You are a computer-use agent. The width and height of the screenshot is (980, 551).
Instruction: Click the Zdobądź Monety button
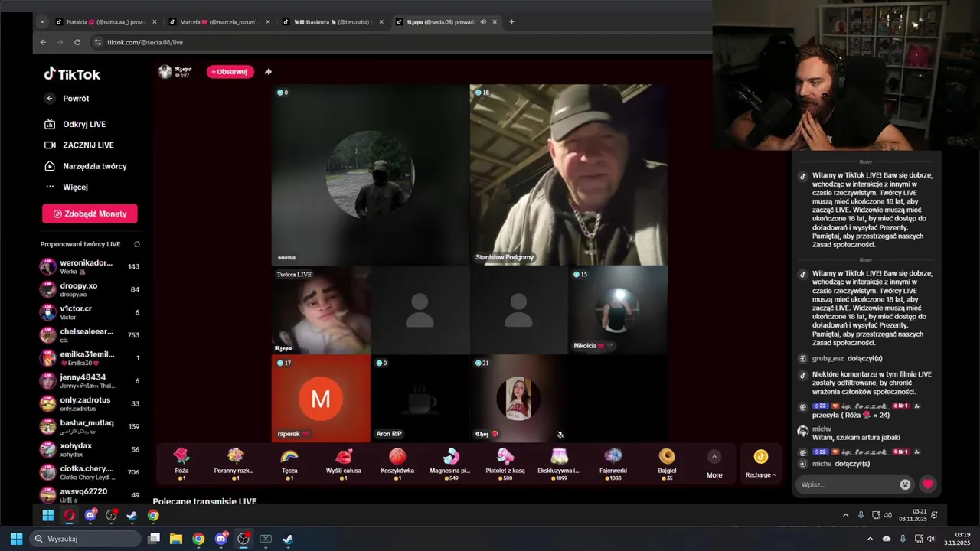(x=90, y=214)
